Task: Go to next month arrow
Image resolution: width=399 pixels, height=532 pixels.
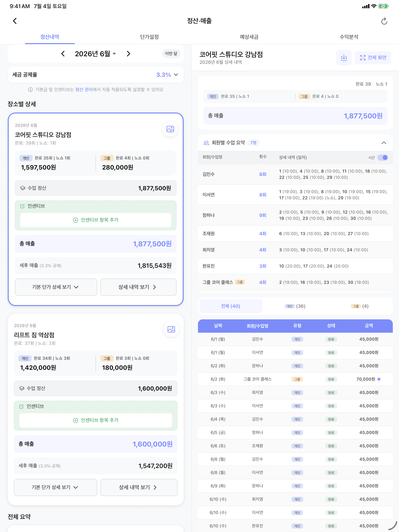Action: coord(128,54)
